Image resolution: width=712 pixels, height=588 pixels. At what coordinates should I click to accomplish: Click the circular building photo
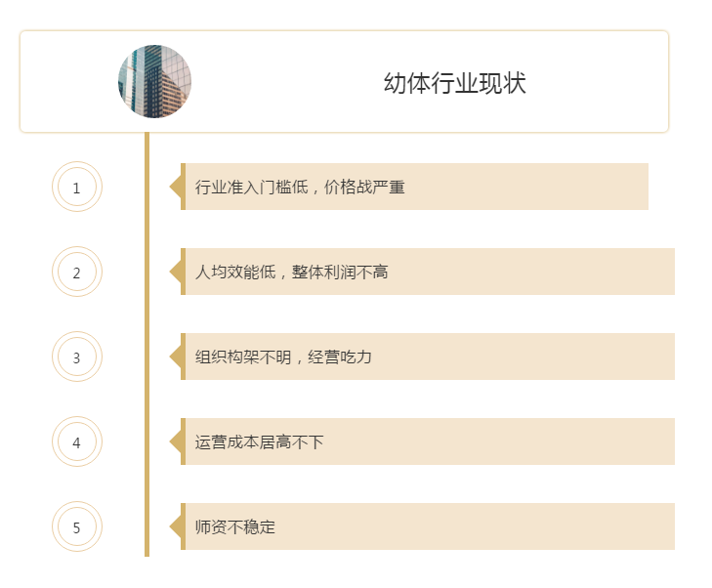pyautogui.click(x=154, y=81)
